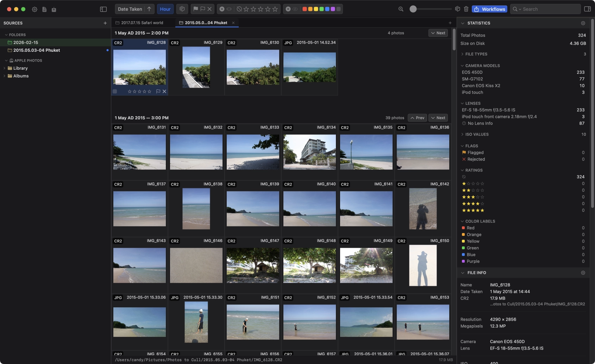Viewport: 595px width, 364px height.
Task: Filter by unflagged photos using the outline flag
Action: tap(202, 9)
